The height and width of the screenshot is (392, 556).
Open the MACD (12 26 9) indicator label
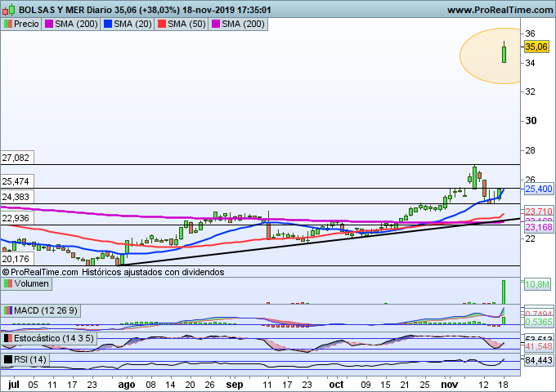pos(43,310)
